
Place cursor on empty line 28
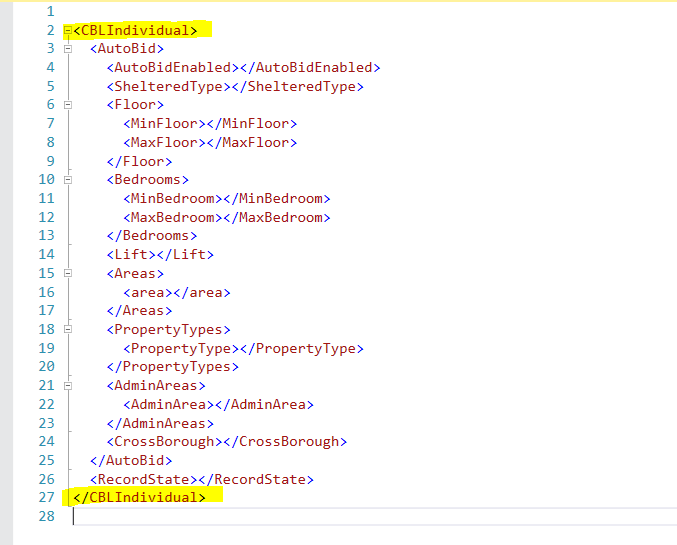pos(375,516)
